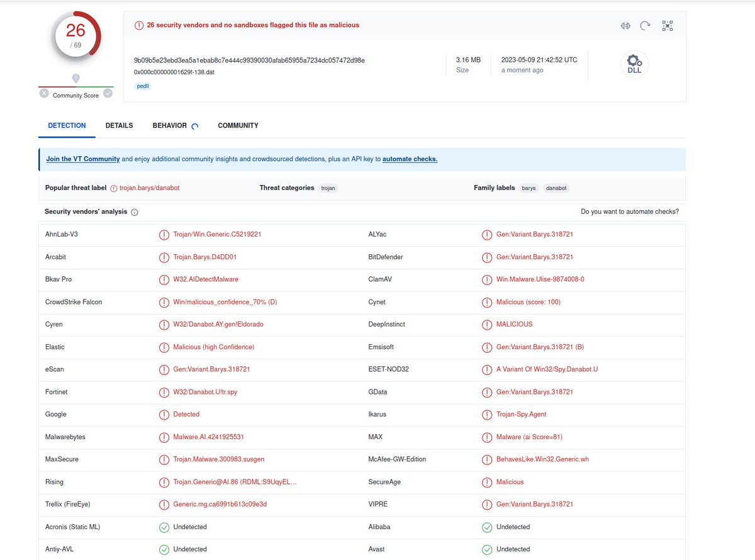This screenshot has width=755, height=560.
Task: Click Do you want to automate checks?
Action: point(630,212)
